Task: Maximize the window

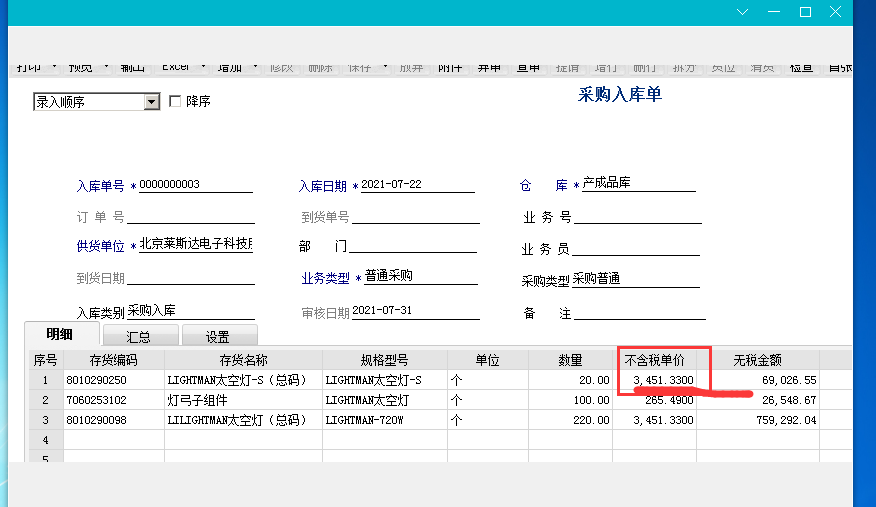Action: pyautogui.click(x=805, y=12)
